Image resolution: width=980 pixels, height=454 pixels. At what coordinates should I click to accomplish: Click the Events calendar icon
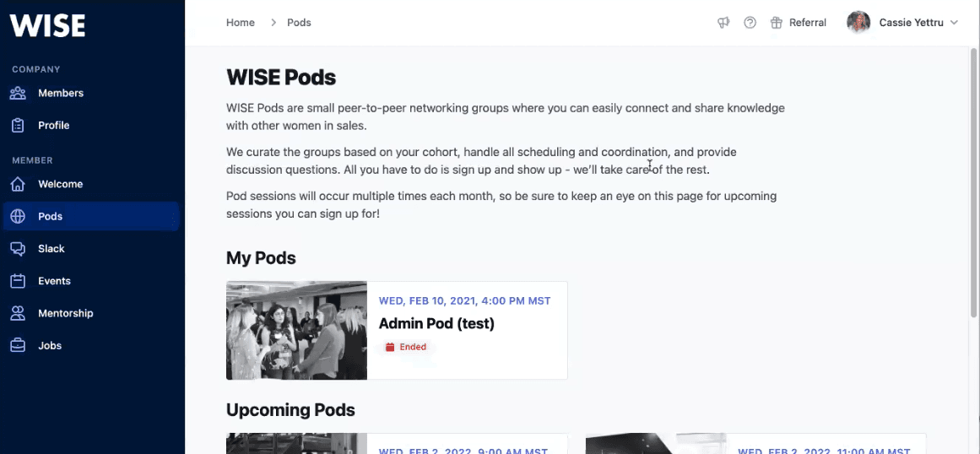pyautogui.click(x=18, y=281)
